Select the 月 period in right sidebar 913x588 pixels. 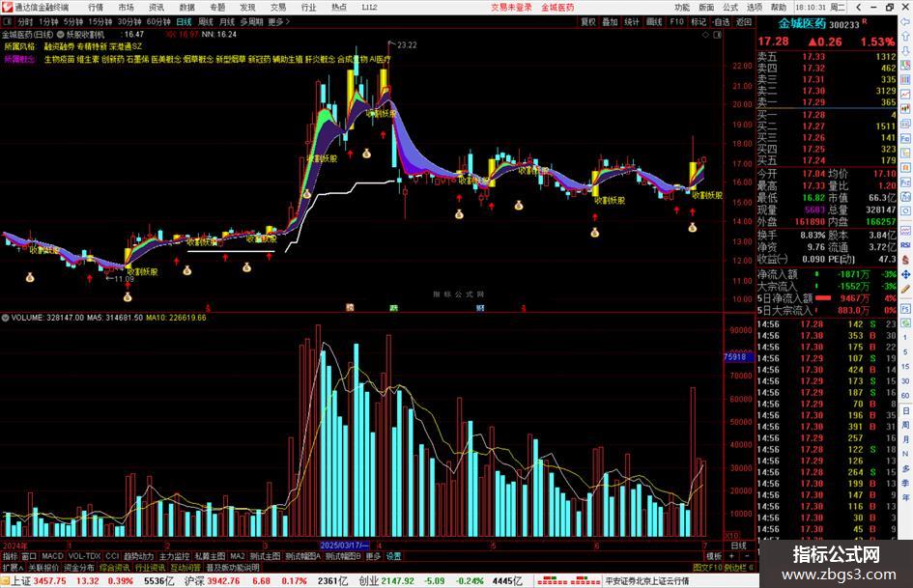(905, 439)
